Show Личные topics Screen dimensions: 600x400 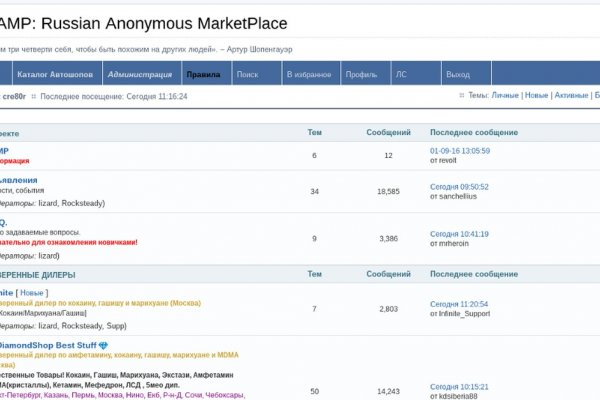(x=505, y=95)
